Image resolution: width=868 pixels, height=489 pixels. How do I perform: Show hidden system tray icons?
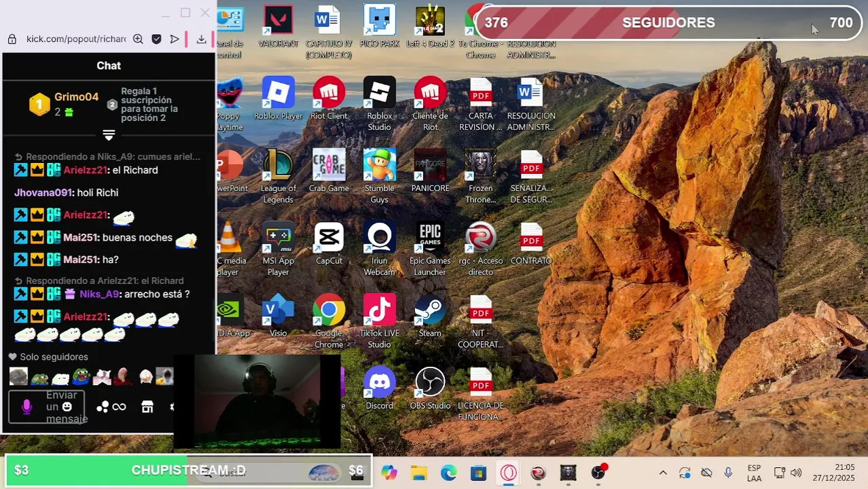(x=663, y=473)
